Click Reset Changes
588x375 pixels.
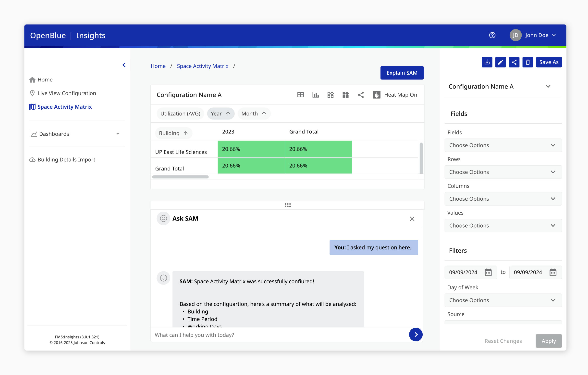tap(503, 341)
